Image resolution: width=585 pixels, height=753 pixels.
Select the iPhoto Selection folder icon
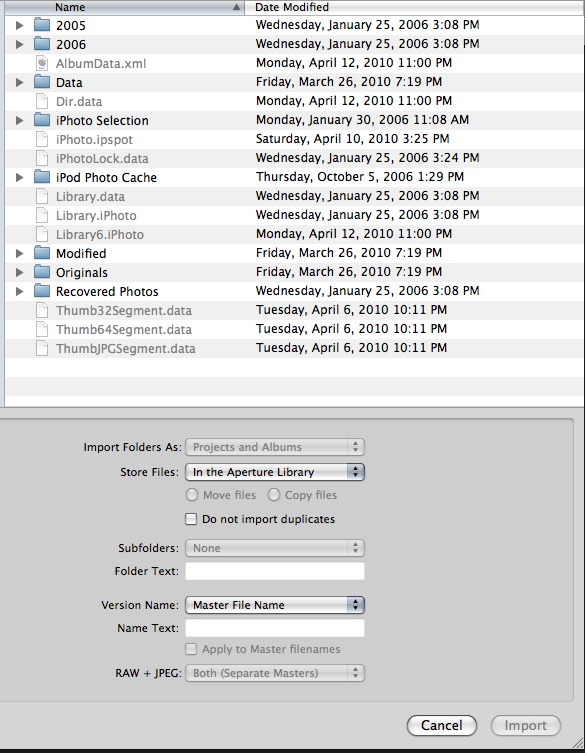click(x=42, y=120)
